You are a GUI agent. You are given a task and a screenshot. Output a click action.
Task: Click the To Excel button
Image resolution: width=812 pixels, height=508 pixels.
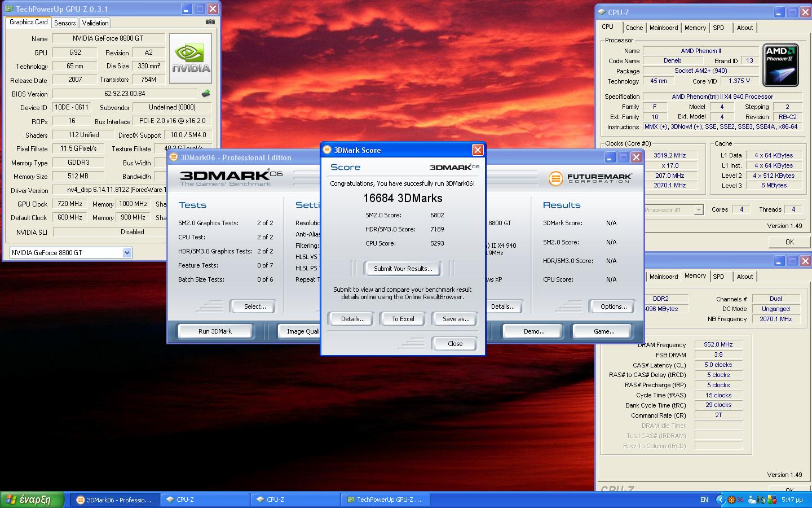pos(403,319)
